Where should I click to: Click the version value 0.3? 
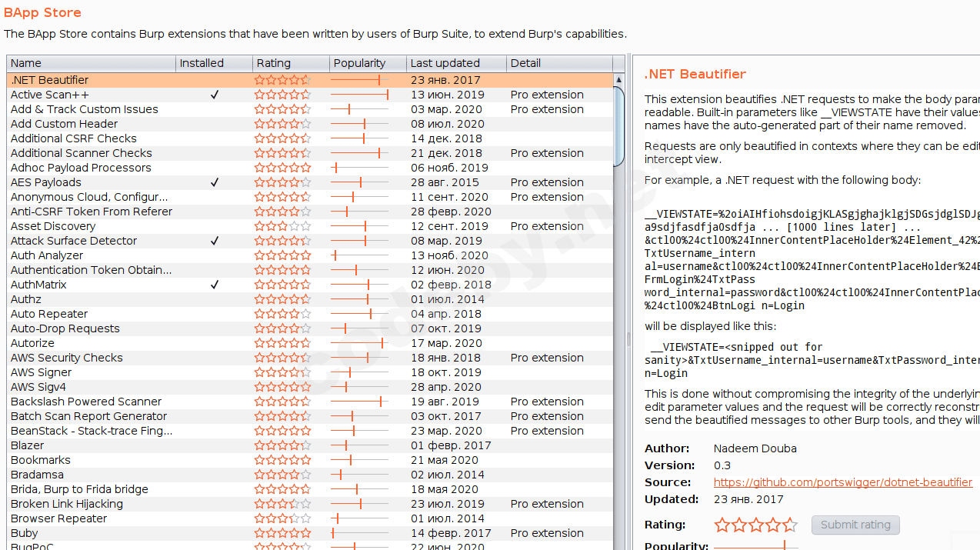pyautogui.click(x=722, y=465)
